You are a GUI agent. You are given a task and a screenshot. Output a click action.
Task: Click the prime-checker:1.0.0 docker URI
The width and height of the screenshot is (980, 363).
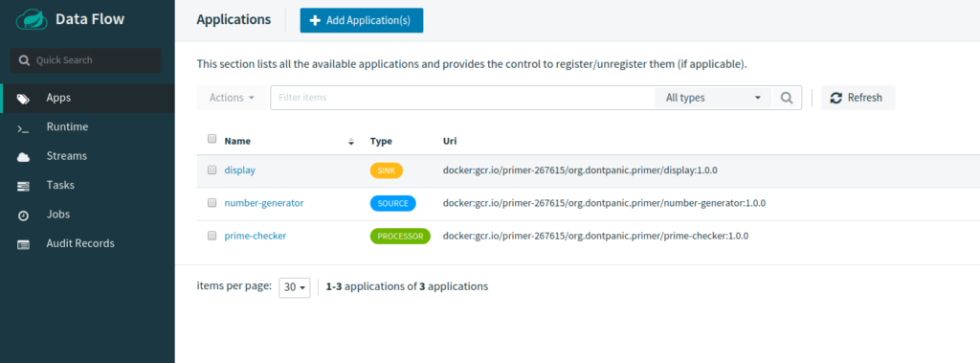click(x=595, y=236)
